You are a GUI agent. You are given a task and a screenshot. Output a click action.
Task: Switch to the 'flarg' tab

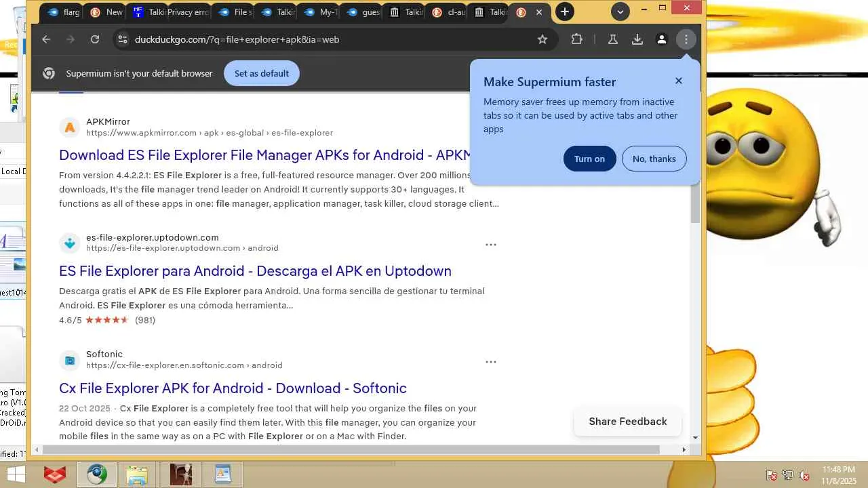[62, 12]
